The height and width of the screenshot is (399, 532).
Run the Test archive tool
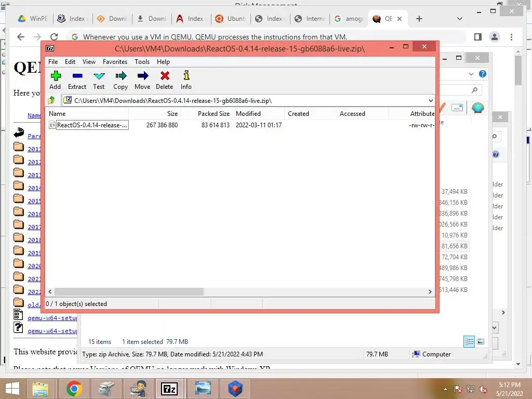(x=99, y=80)
